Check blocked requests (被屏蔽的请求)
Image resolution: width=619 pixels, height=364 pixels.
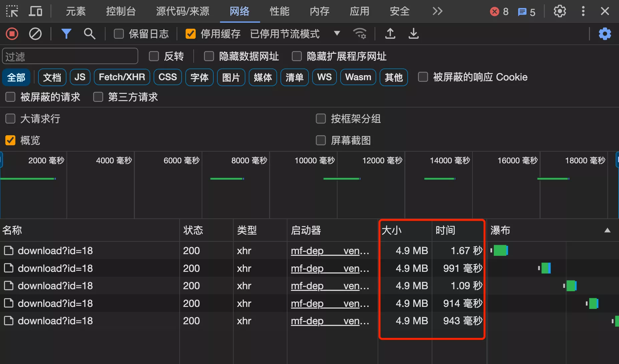pos(10,97)
